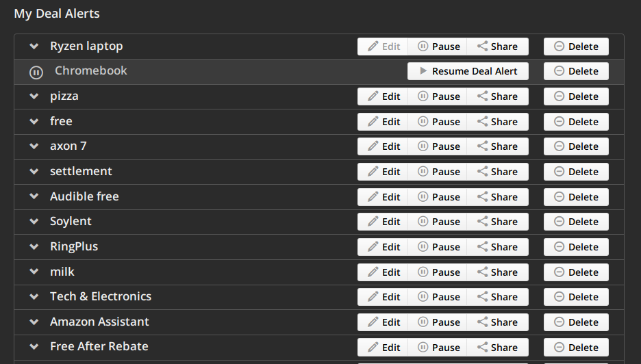Delete the Free After Rebate alert
Image resolution: width=641 pixels, height=364 pixels.
(576, 347)
